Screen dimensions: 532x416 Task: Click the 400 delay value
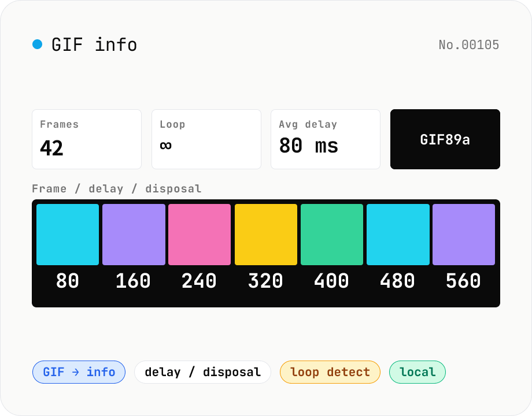coord(331,281)
